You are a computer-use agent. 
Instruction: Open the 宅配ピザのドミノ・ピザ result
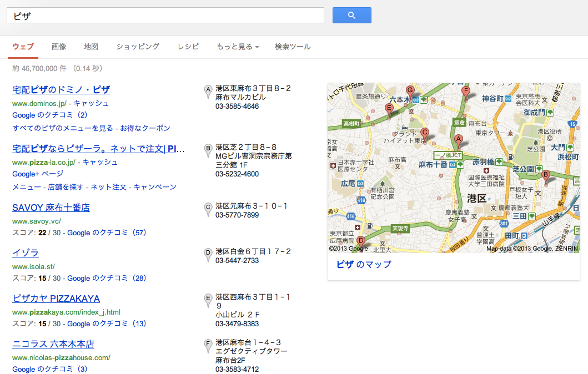coord(61,90)
